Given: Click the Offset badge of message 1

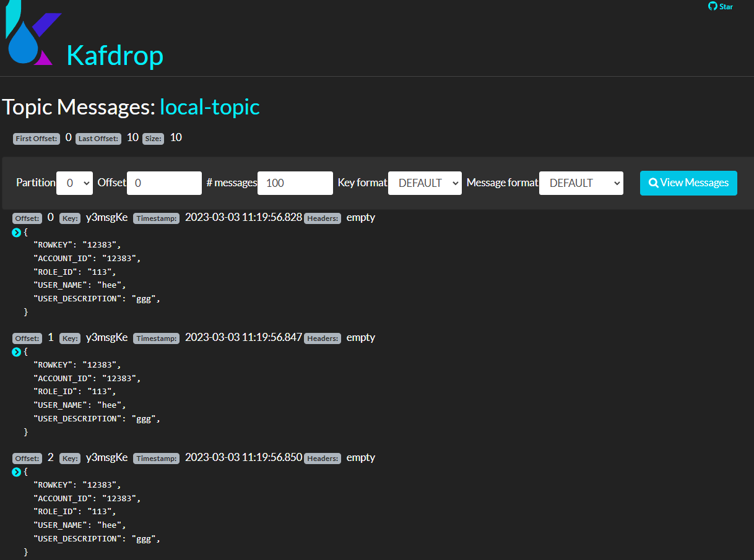Looking at the screenshot, I should [27, 338].
